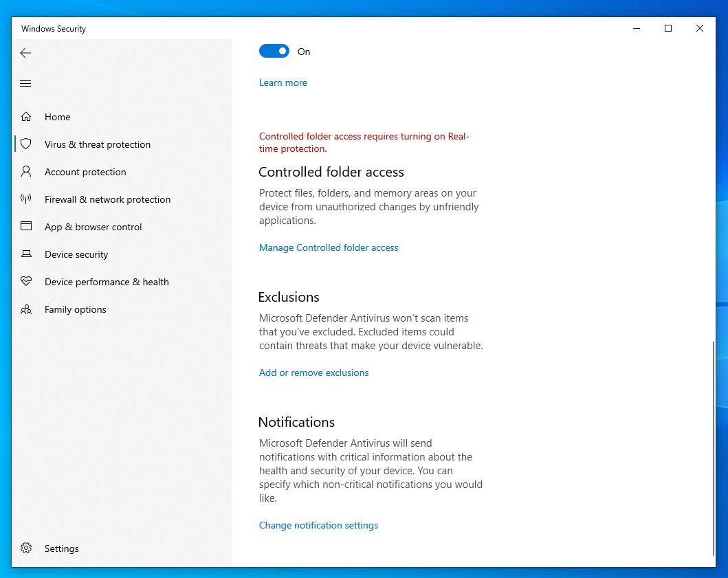Follow the Learn more link

click(283, 82)
